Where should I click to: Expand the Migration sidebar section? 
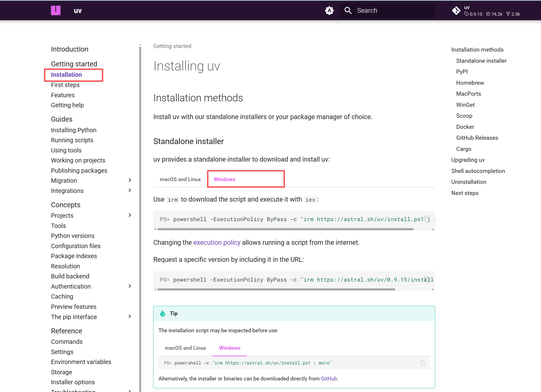(x=130, y=180)
